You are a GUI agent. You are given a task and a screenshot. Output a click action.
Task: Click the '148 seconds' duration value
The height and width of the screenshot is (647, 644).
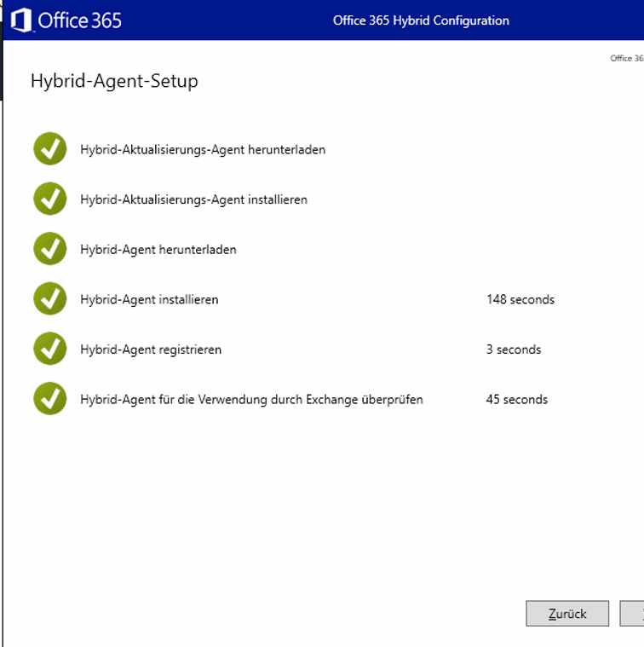coord(520,299)
